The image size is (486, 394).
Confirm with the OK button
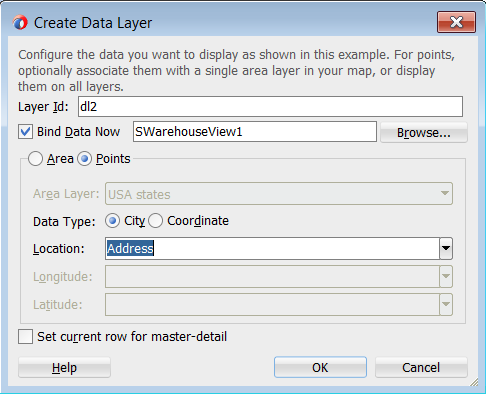(320, 367)
